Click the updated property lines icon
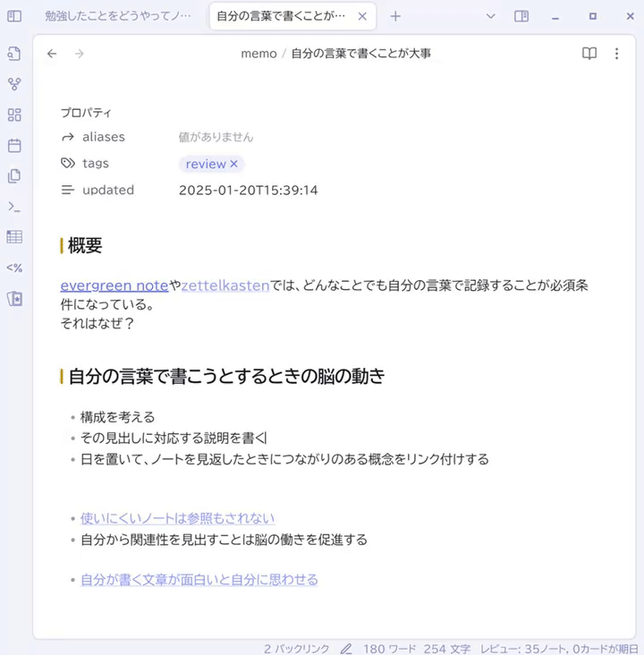644x655 pixels. 68,190
